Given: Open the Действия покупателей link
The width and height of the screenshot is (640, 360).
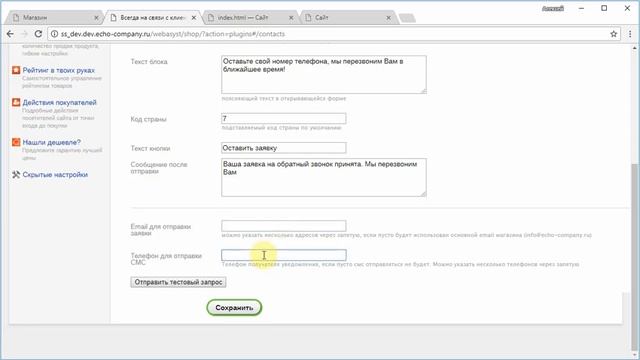Looking at the screenshot, I should [60, 102].
